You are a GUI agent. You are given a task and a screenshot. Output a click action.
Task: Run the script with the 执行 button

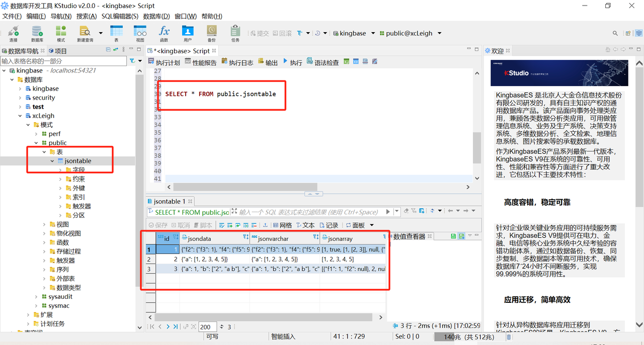click(292, 62)
